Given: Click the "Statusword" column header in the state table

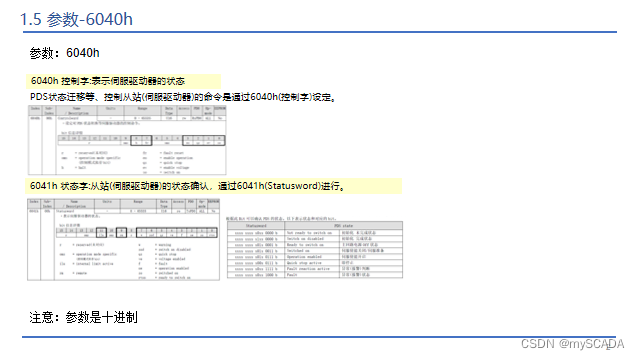Looking at the screenshot, I should point(256,226).
